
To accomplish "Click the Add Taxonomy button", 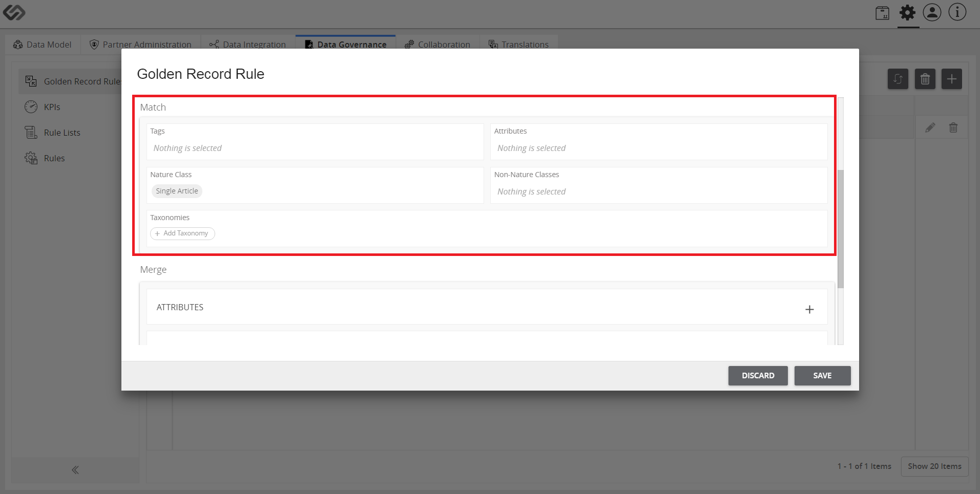I will [182, 233].
